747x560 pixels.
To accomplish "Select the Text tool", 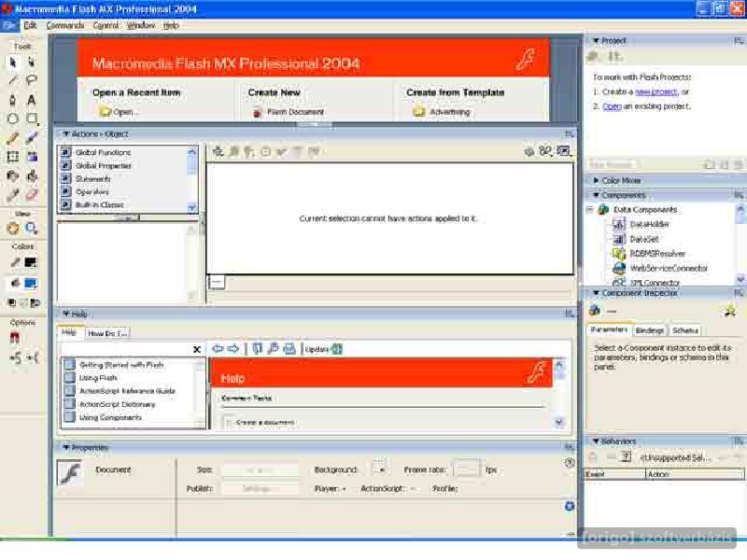I will coord(32,100).
